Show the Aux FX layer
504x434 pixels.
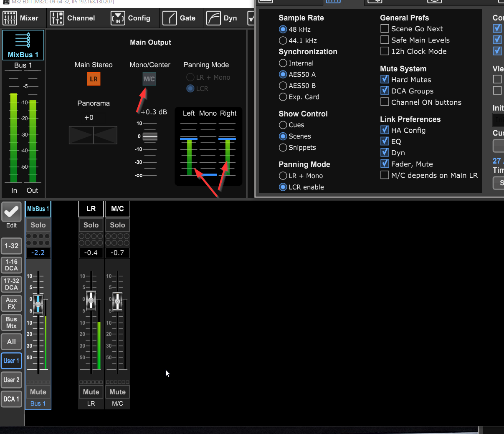[x=11, y=303]
